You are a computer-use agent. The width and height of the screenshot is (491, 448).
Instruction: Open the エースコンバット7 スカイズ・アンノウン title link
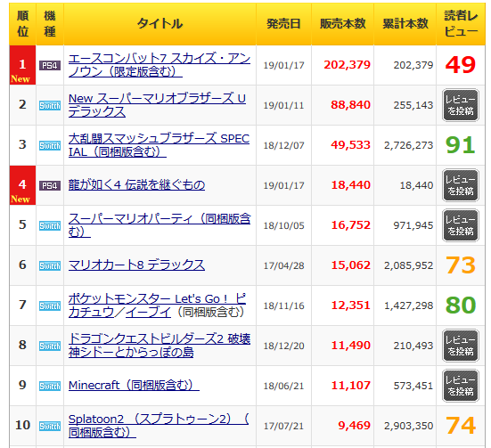click(160, 65)
